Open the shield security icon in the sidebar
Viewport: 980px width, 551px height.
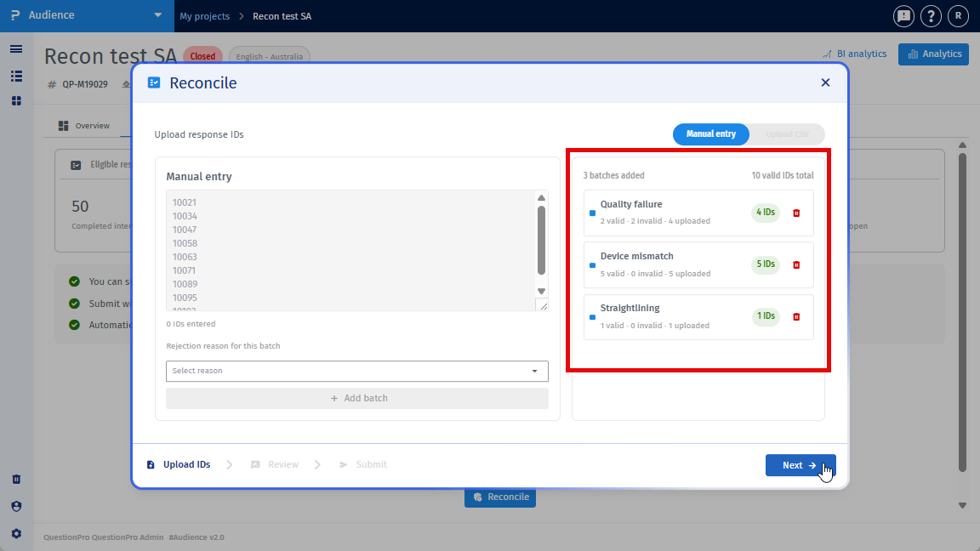tap(16, 506)
